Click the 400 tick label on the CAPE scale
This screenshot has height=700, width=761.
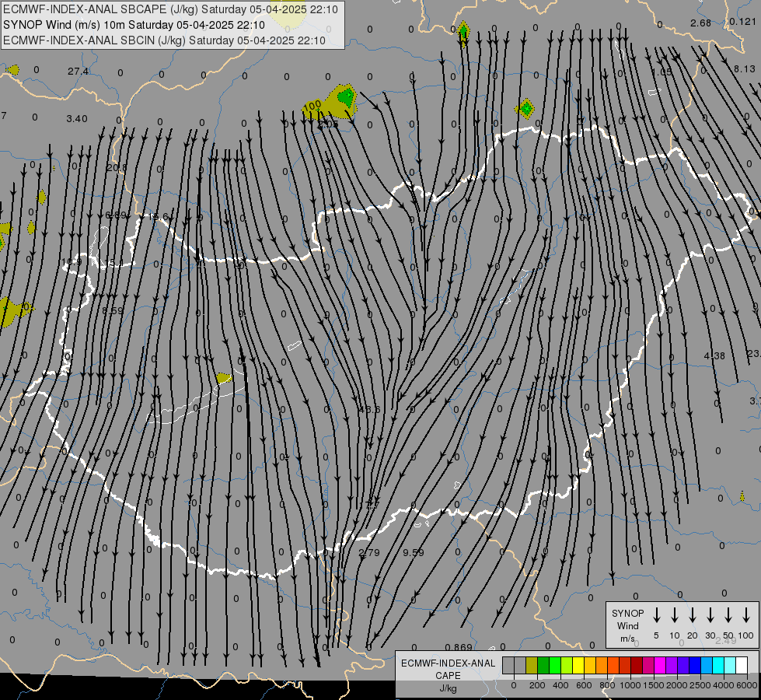560,685
